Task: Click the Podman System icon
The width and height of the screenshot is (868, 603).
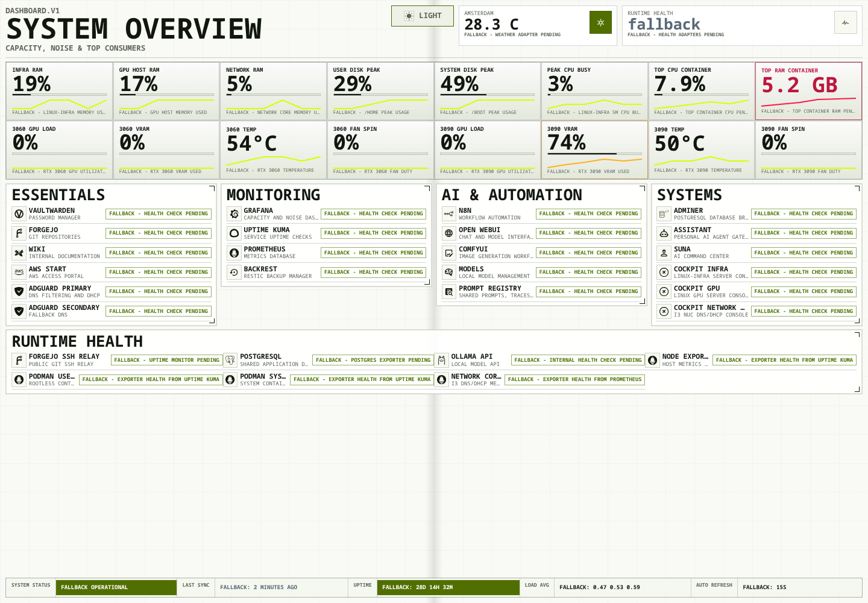Action: (230, 379)
